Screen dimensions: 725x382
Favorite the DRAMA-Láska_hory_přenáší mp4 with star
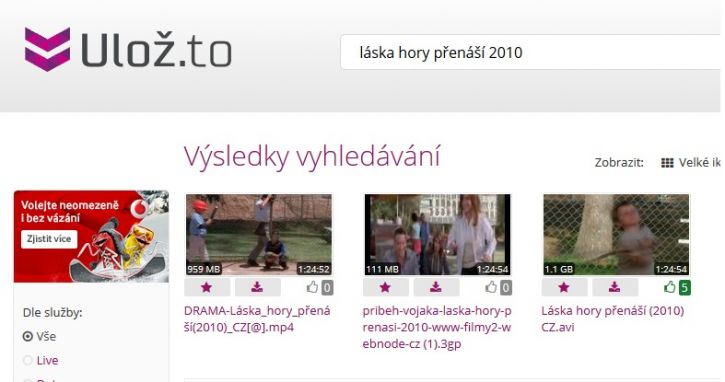(207, 288)
